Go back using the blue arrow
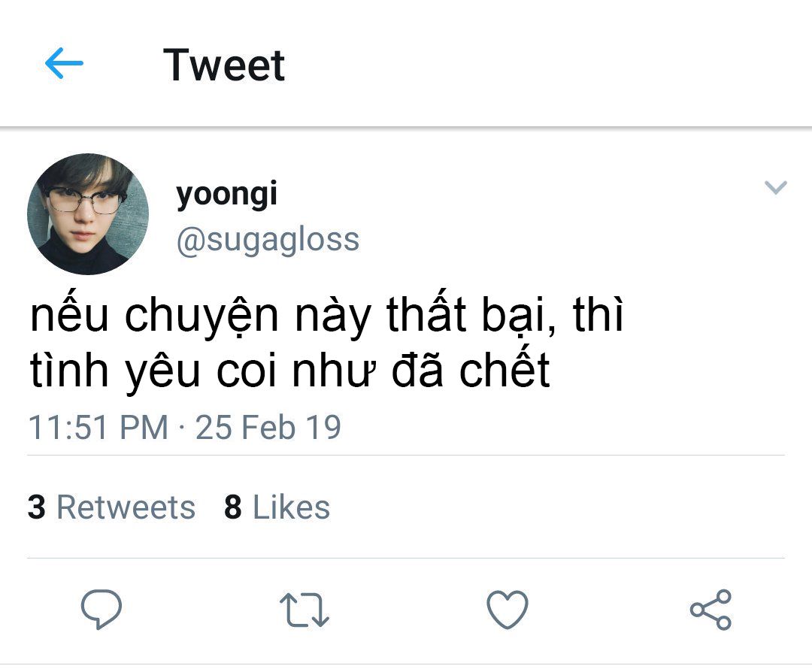This screenshot has height=669, width=812. tap(64, 65)
